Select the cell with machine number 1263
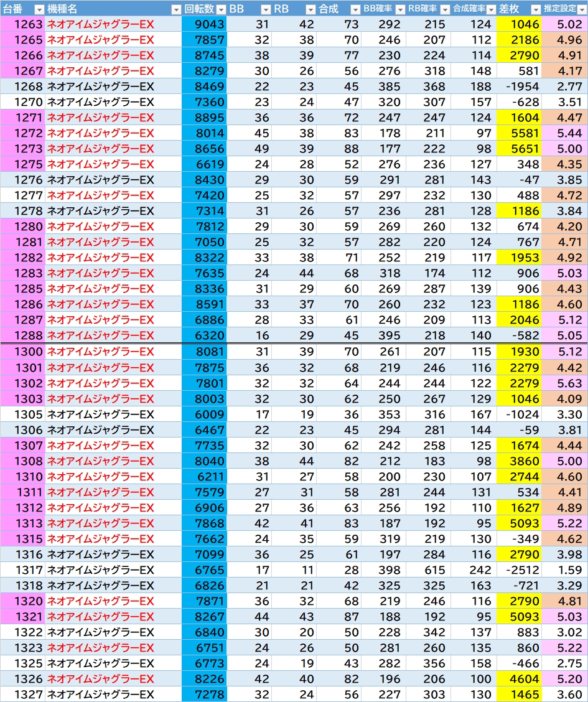 (23, 24)
